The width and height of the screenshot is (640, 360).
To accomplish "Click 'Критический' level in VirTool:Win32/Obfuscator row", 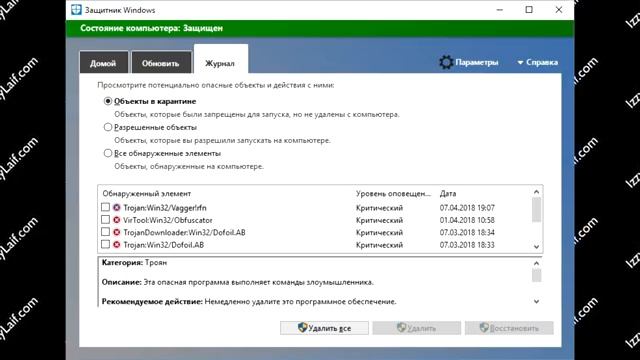I will coord(379,220).
